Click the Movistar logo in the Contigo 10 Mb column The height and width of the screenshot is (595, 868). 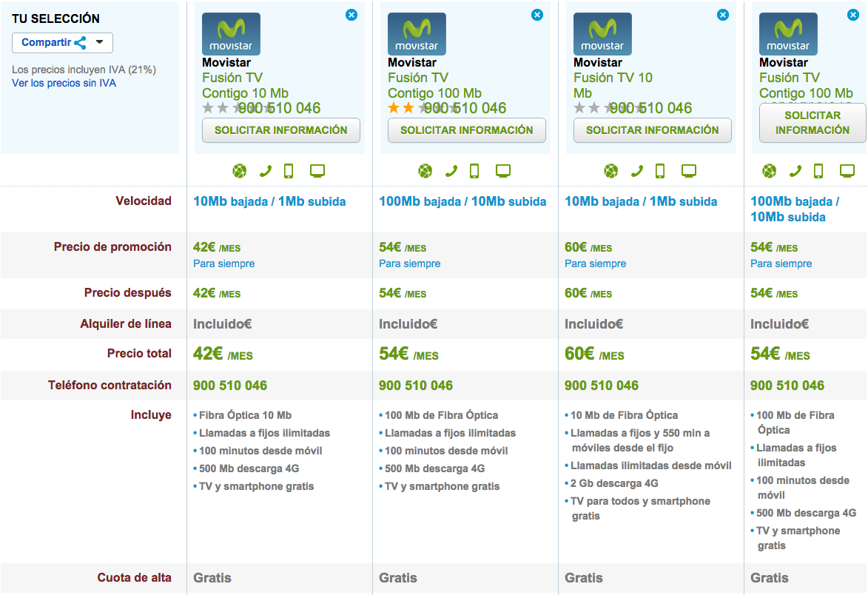click(x=231, y=34)
